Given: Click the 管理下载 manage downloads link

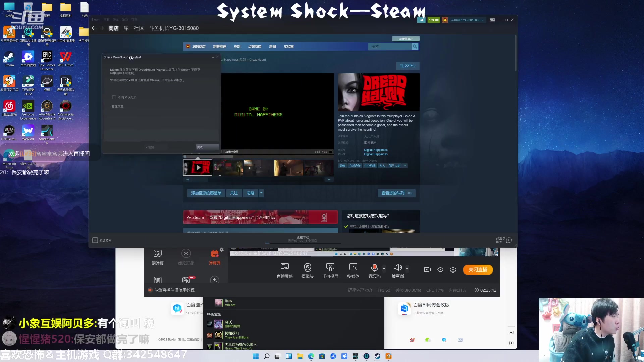Looking at the screenshot, I should pyautogui.click(x=117, y=107).
